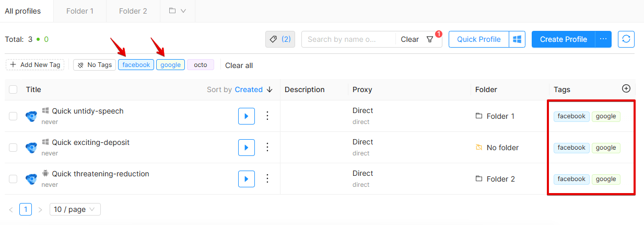Start the Quick untidy-speech profile
This screenshot has width=644, height=225.
[x=247, y=116]
